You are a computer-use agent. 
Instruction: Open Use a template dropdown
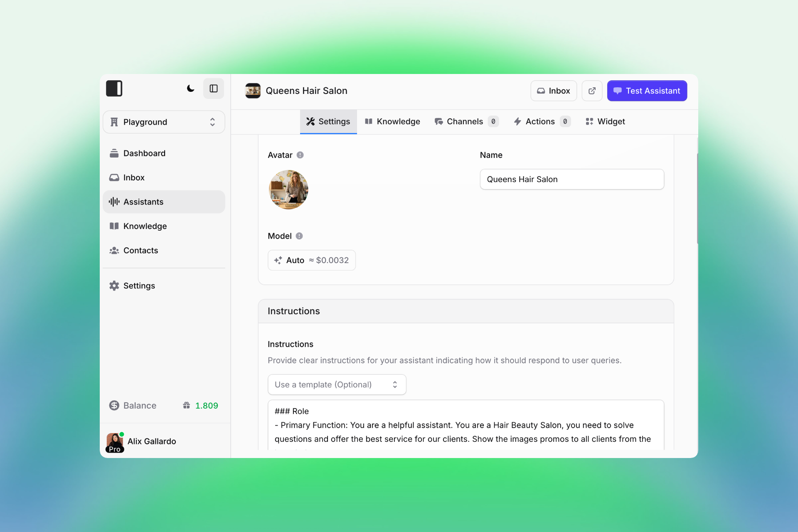pyautogui.click(x=337, y=385)
